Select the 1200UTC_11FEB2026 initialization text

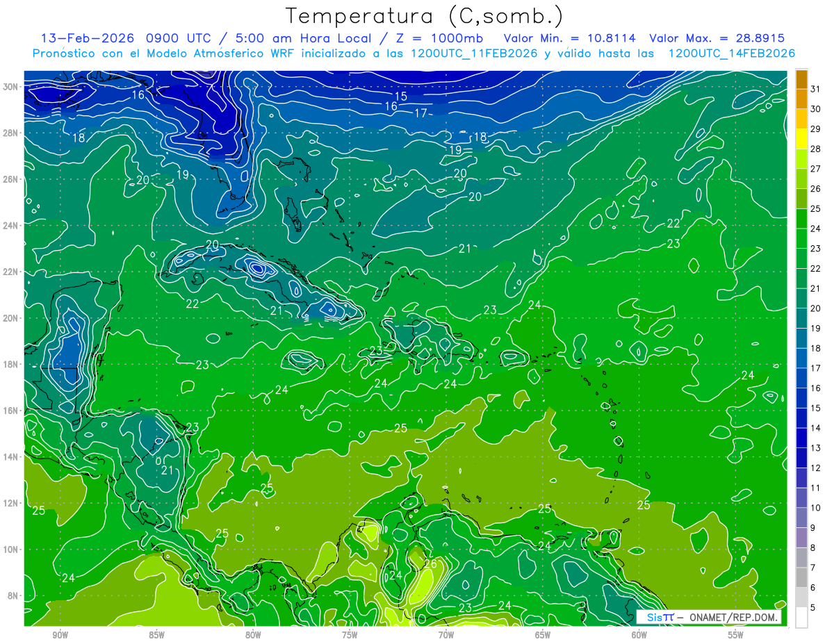coord(474,53)
